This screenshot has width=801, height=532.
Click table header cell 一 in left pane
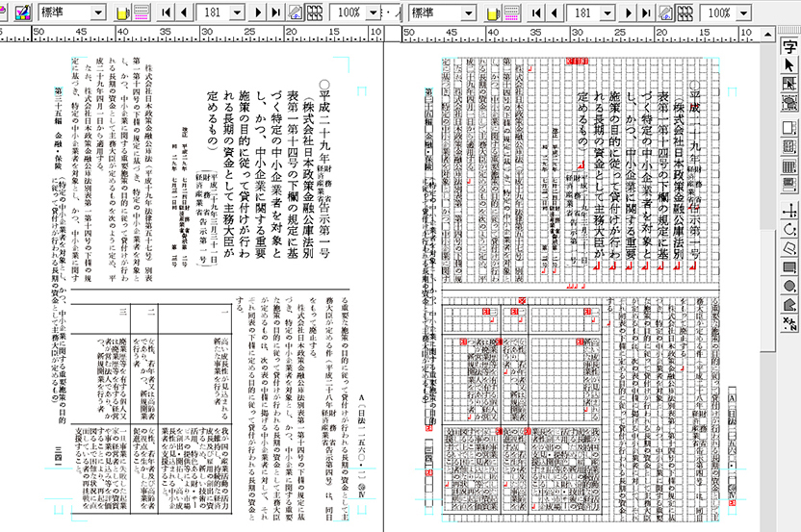(x=223, y=312)
